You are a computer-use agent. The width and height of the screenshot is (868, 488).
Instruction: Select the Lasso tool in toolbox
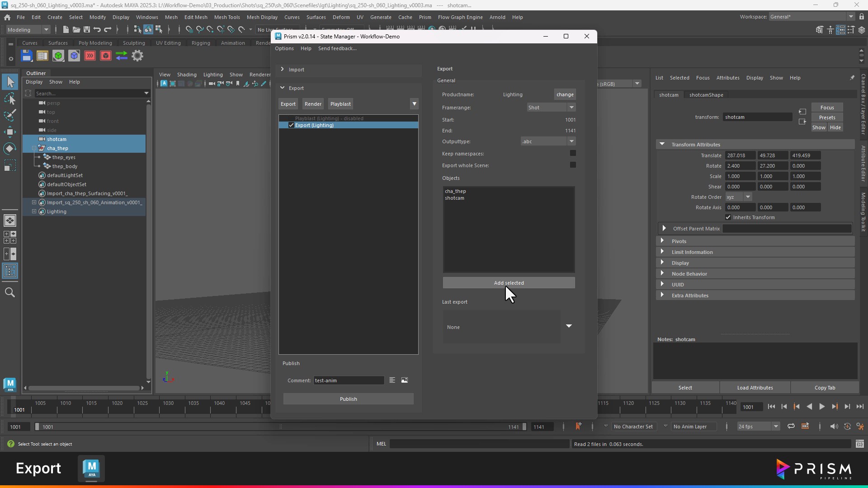(x=10, y=99)
